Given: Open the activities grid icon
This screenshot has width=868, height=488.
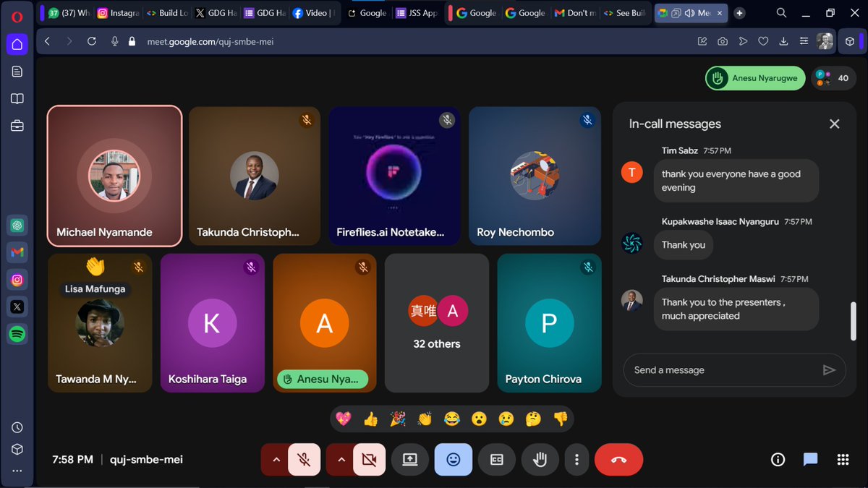Looking at the screenshot, I should click(x=843, y=460).
